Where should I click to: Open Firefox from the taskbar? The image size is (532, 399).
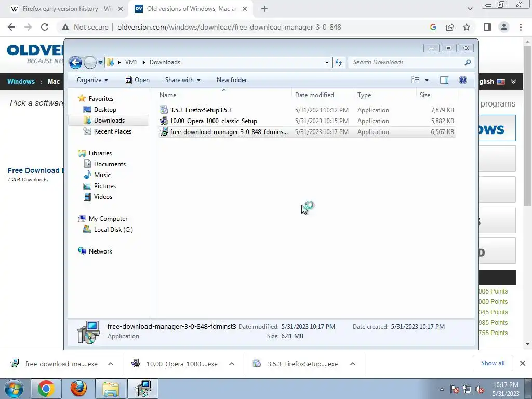coord(78,389)
